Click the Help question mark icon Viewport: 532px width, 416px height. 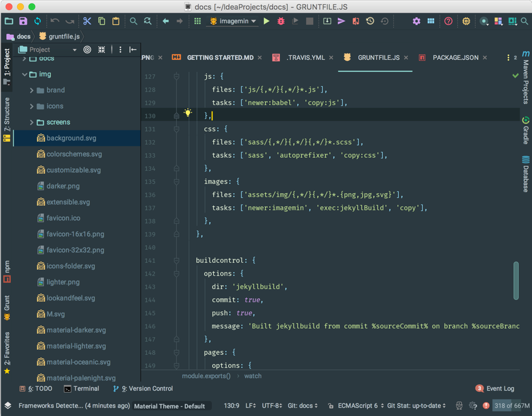(x=448, y=21)
